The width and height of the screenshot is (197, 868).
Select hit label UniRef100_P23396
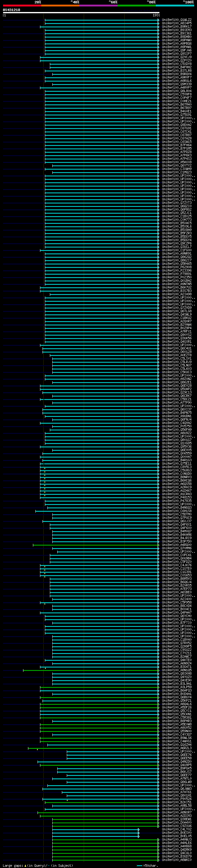click(176, 271)
